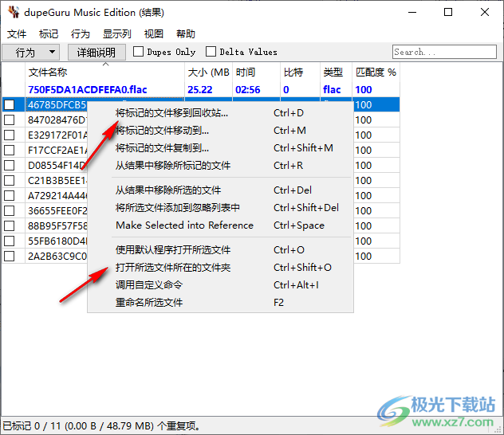Select the file row 55FB6180D4
The height and width of the screenshot is (435, 504).
pos(57,241)
